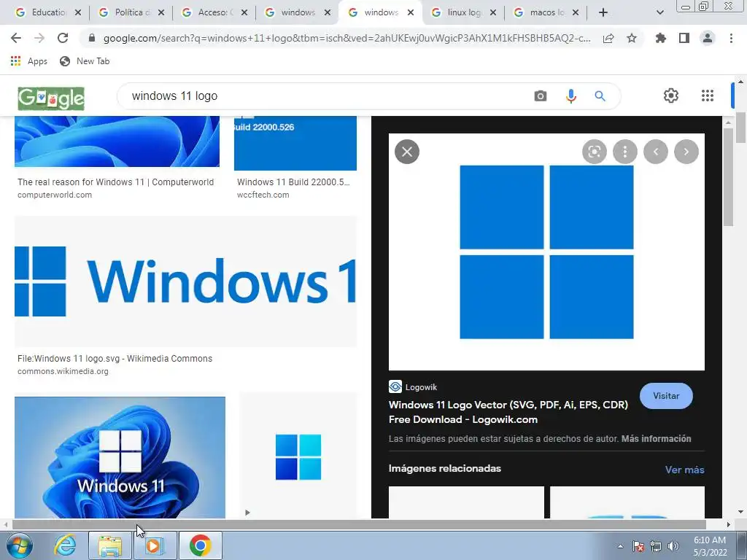Image resolution: width=747 pixels, height=560 pixels.
Task: Share this page from the address bar
Action: pos(608,39)
